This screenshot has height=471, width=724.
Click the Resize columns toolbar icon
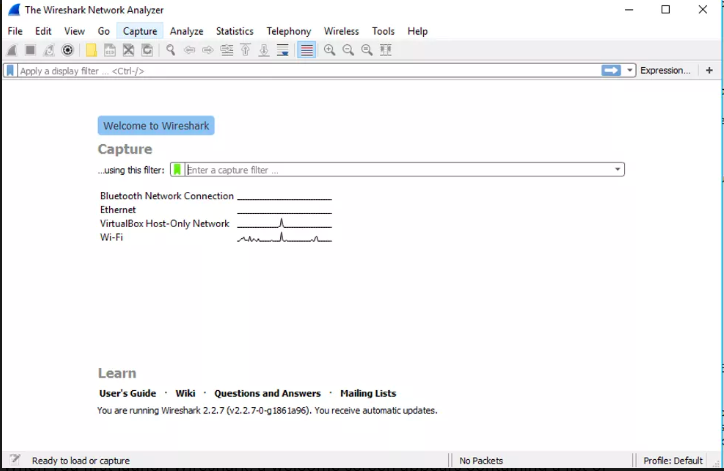pyautogui.click(x=386, y=50)
